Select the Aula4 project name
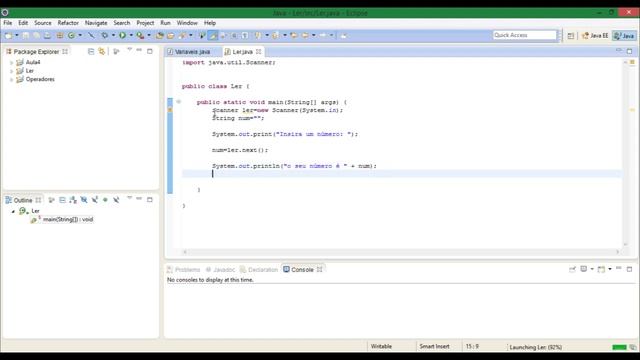 pos(33,62)
